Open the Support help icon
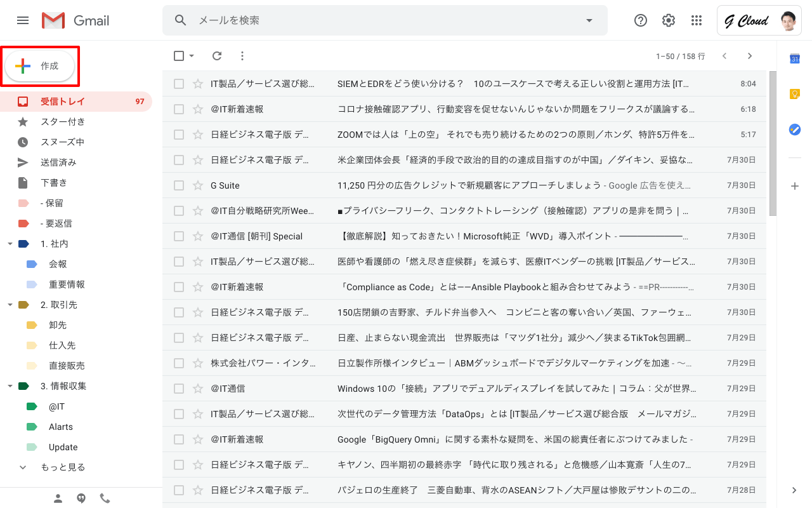The width and height of the screenshot is (812, 508). click(641, 20)
